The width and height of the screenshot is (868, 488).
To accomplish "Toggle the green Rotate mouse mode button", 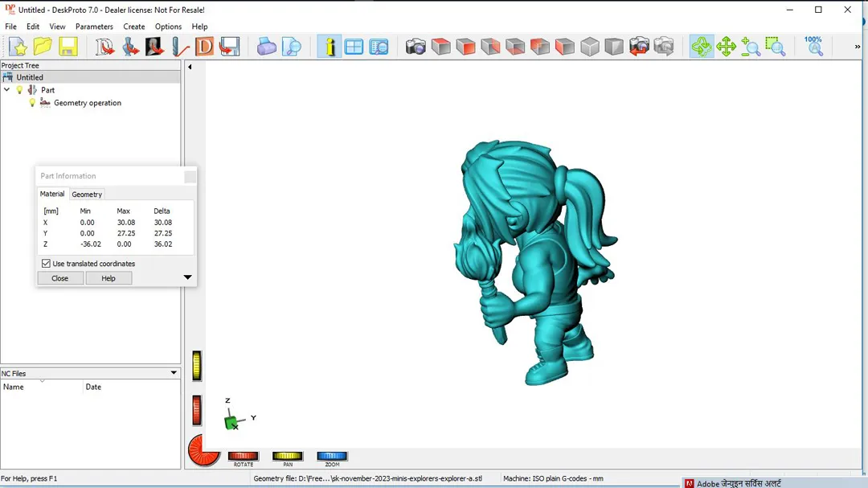I will click(x=702, y=47).
